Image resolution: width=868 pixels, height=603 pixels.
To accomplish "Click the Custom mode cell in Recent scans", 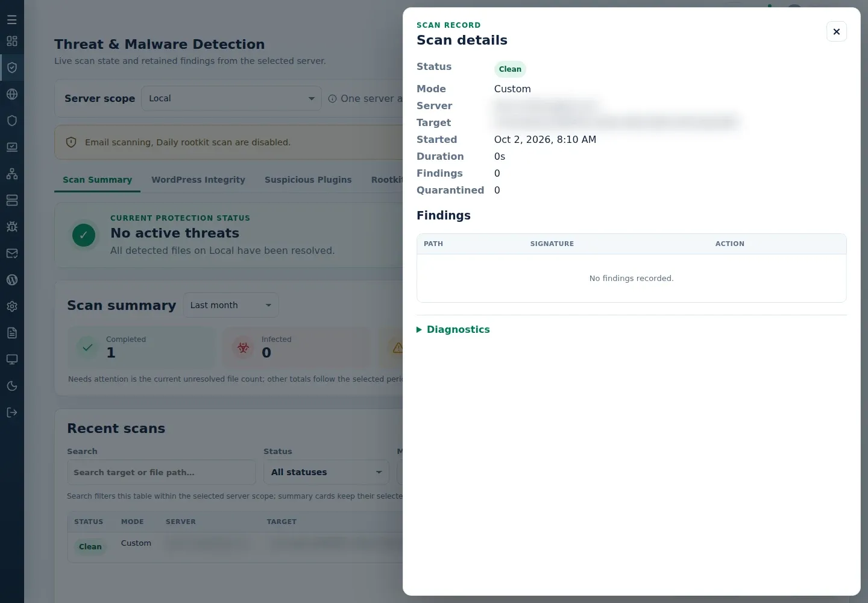I will coord(136,543).
